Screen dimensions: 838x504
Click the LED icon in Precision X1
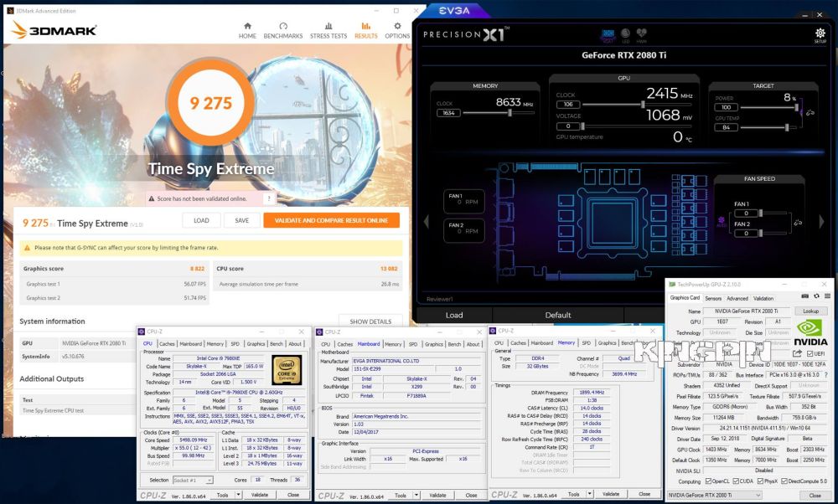pos(625,33)
